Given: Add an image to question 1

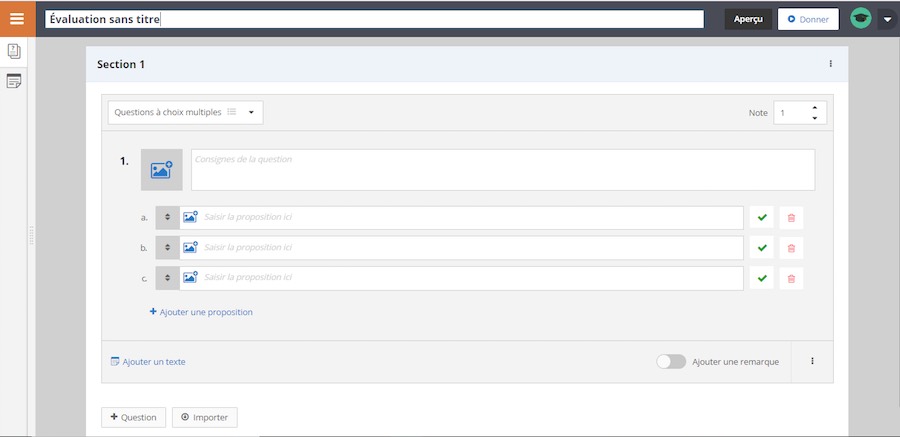Looking at the screenshot, I should point(161,170).
